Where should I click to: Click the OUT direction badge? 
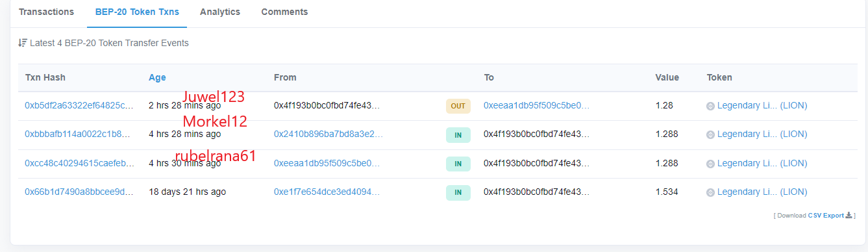coord(458,106)
